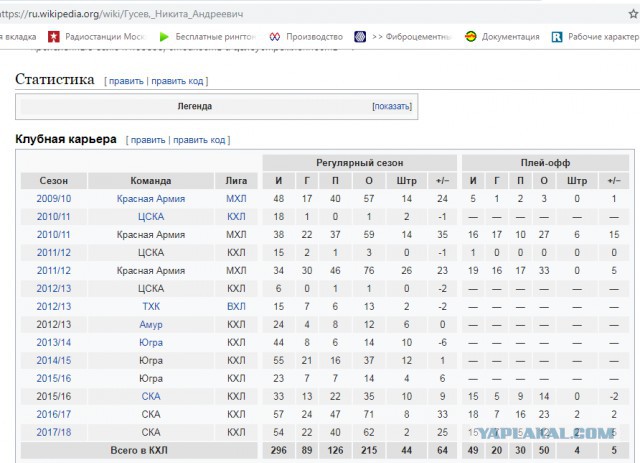Open the Фиброцементные bookmark icon
640x463 pixels.
pyautogui.click(x=360, y=37)
